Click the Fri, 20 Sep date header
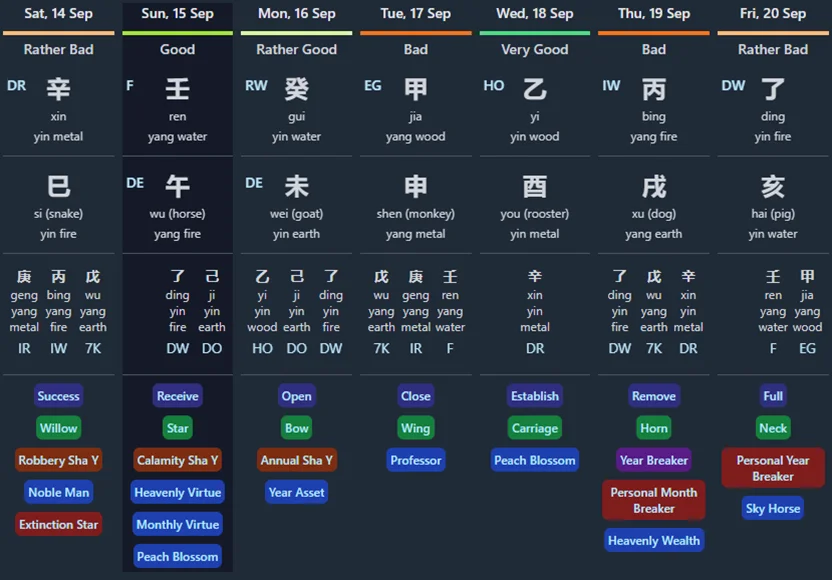 click(x=773, y=14)
